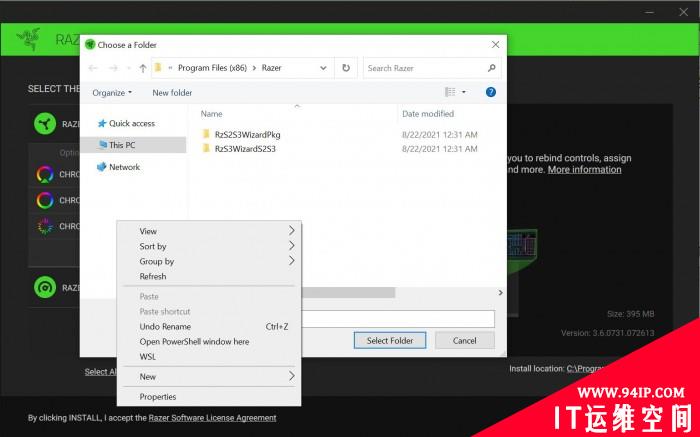Choose Undo Rename in context menu

209,326
